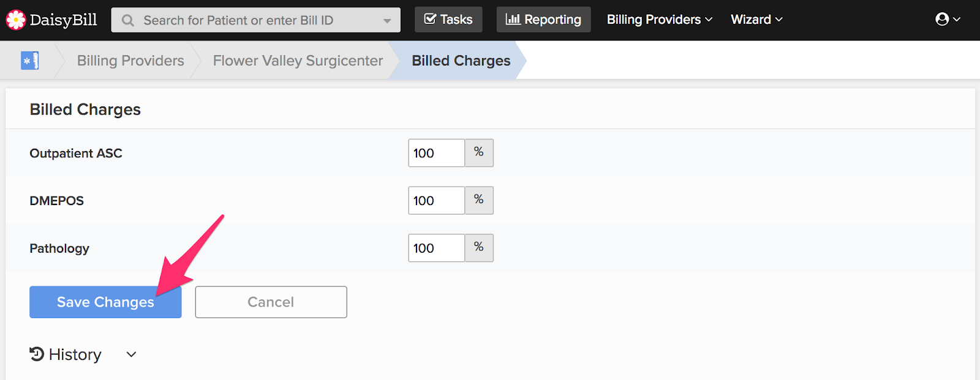
Task: Go to Billing Providers breadcrumb
Action: [x=130, y=61]
